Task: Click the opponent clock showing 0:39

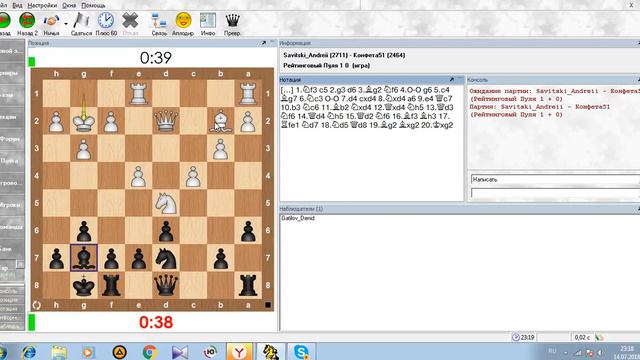Action: [156, 58]
